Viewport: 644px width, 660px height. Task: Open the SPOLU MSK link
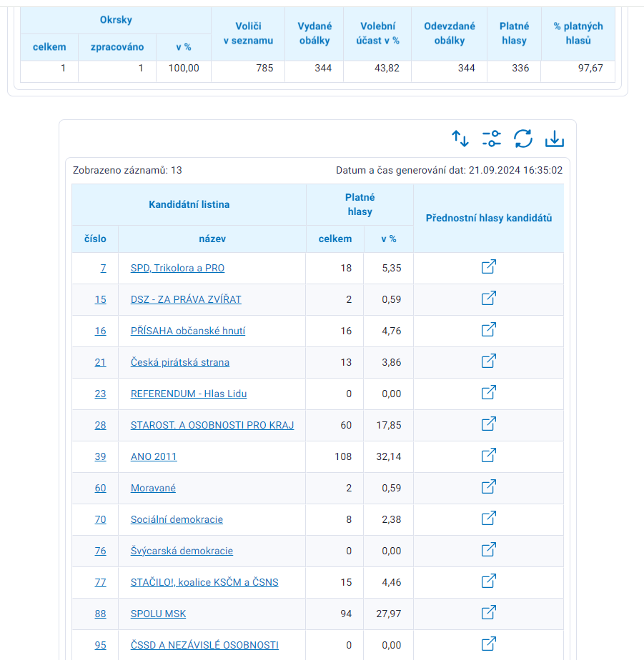coord(158,614)
